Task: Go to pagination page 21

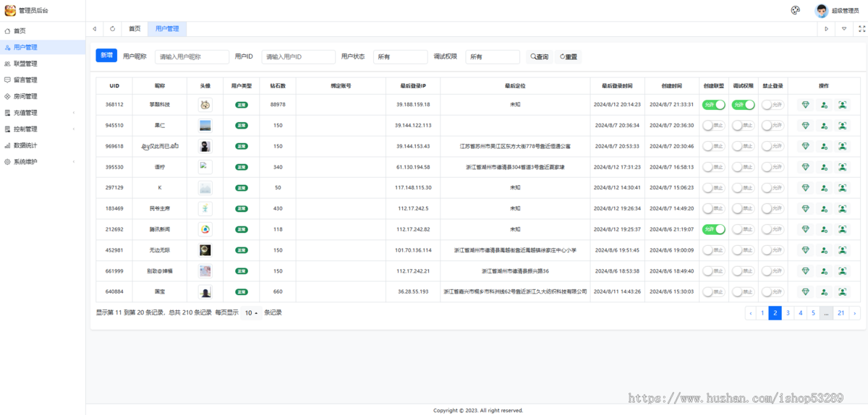Action: pyautogui.click(x=841, y=313)
